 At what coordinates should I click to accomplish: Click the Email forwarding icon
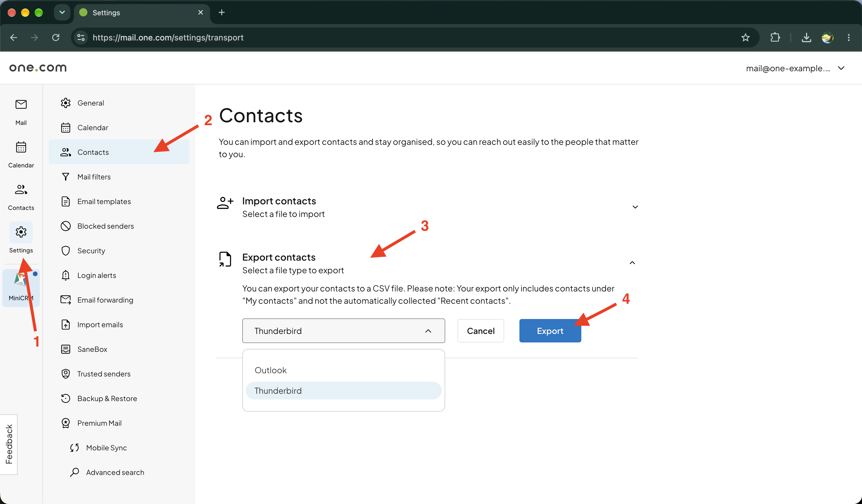coord(65,300)
